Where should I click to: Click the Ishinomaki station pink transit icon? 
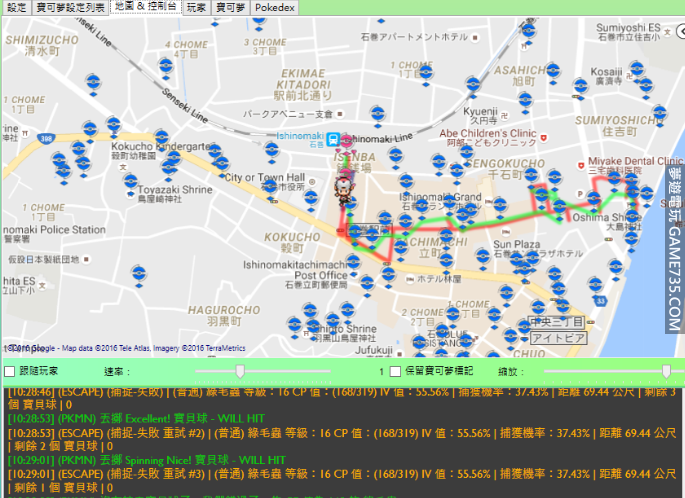click(x=347, y=140)
